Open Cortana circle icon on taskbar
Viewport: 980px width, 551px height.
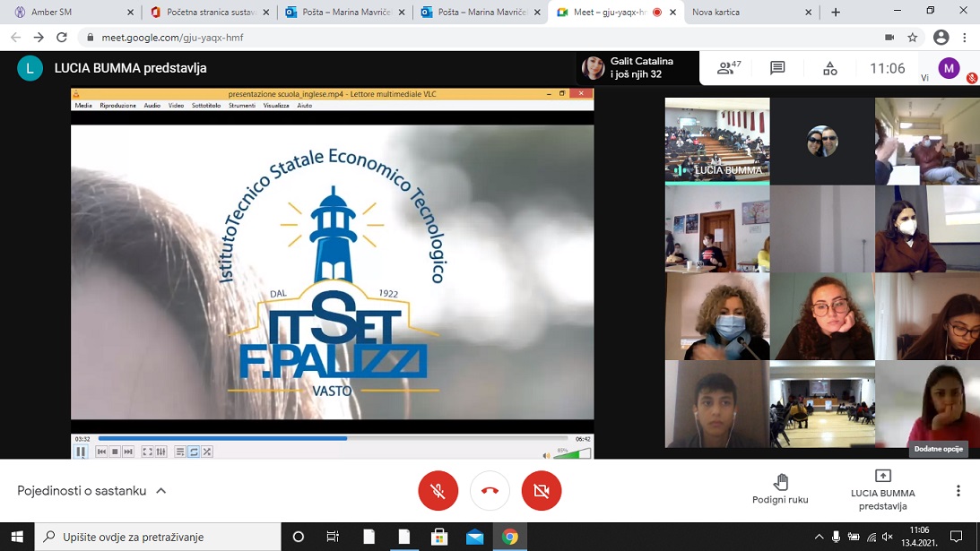299,537
